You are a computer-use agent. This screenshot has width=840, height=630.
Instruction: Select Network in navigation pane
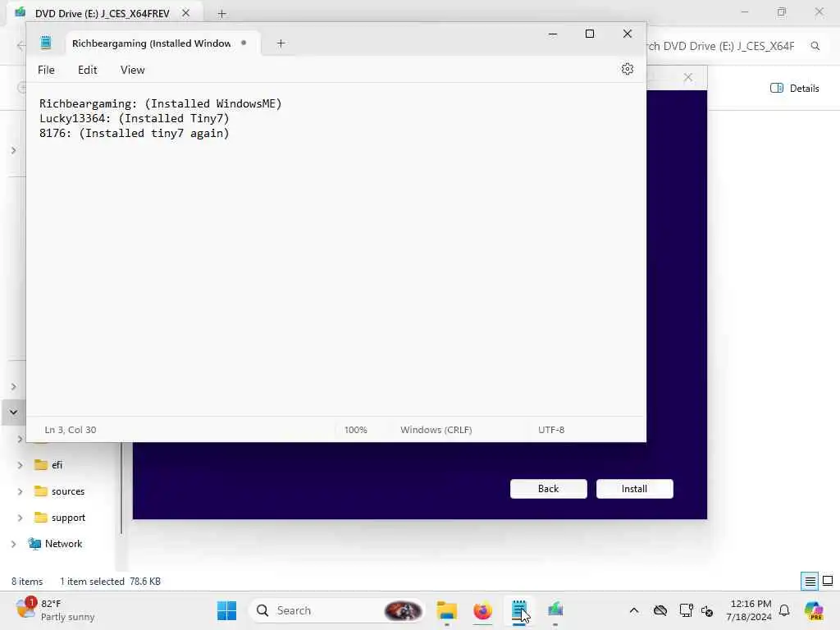55,544
